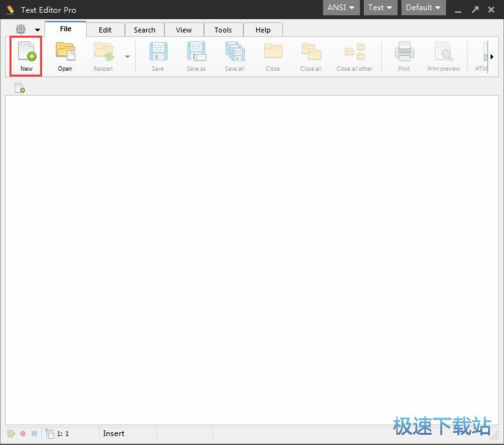Open the Search tab
This screenshot has height=445, width=504.
click(145, 30)
